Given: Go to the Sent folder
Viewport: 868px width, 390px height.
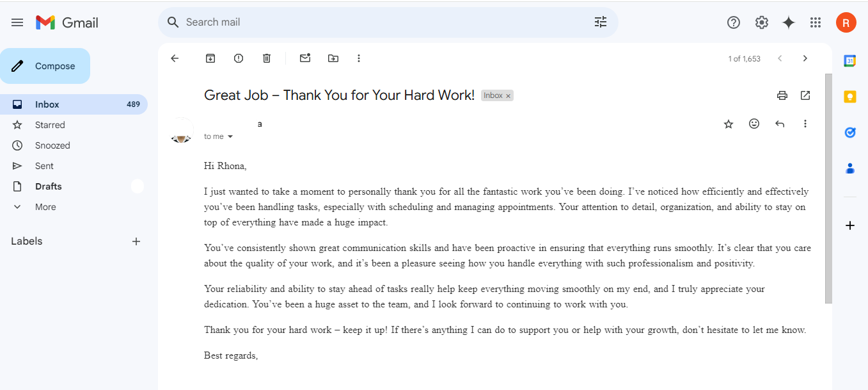Looking at the screenshot, I should point(44,166).
